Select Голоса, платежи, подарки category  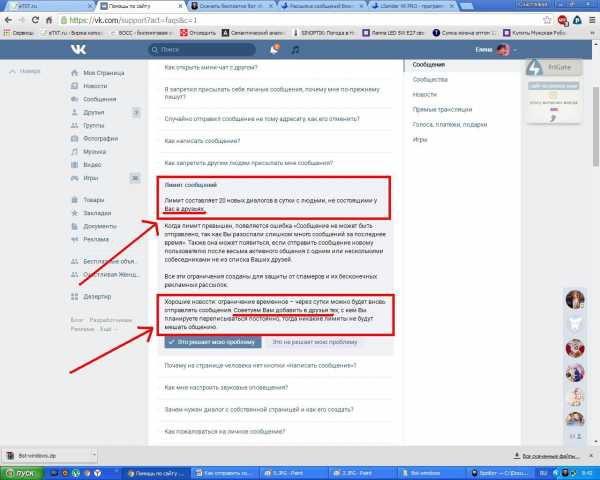tap(450, 124)
